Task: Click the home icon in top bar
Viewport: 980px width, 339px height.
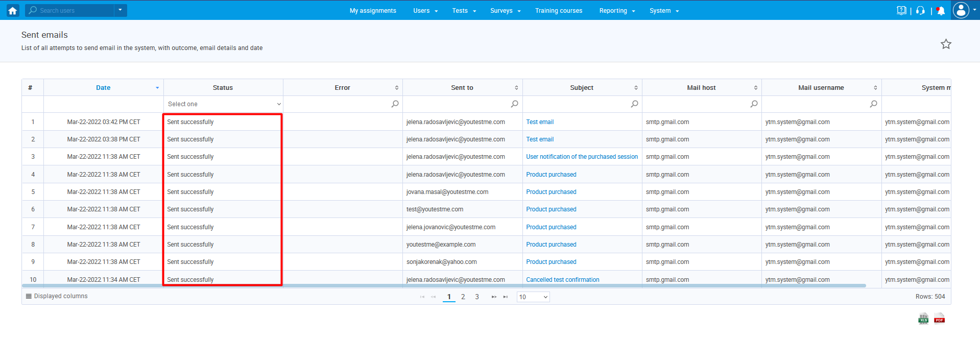Action: (12, 10)
